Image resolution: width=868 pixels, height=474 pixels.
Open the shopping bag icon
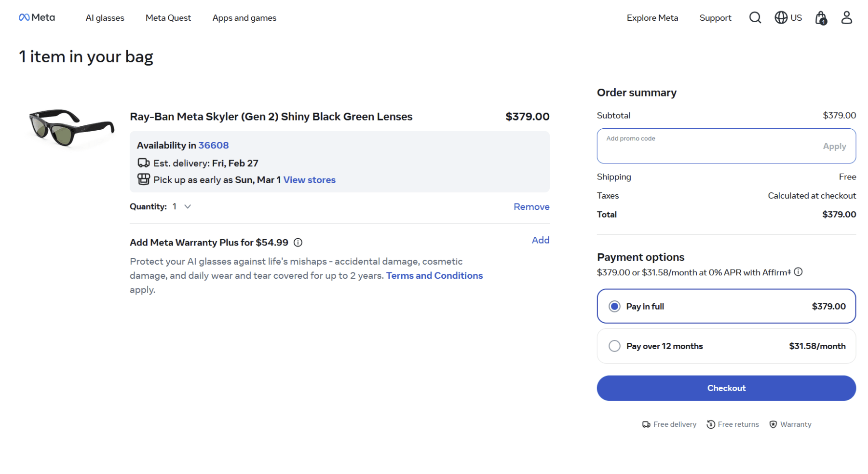coord(820,17)
